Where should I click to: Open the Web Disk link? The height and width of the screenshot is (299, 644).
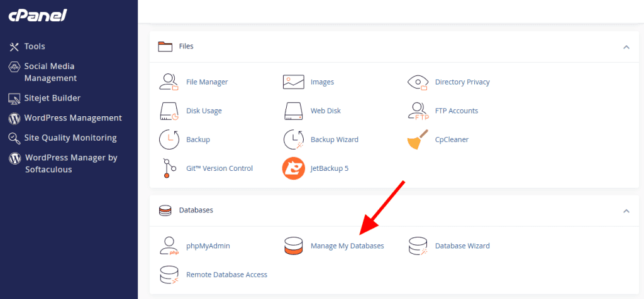(326, 111)
